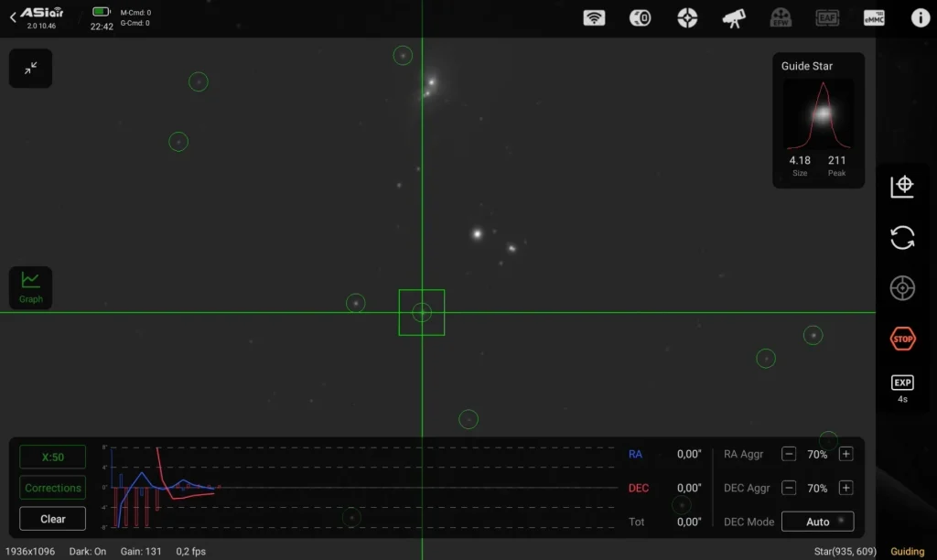The height and width of the screenshot is (560, 937).
Task: Open the telescope mount settings
Action: pos(733,18)
